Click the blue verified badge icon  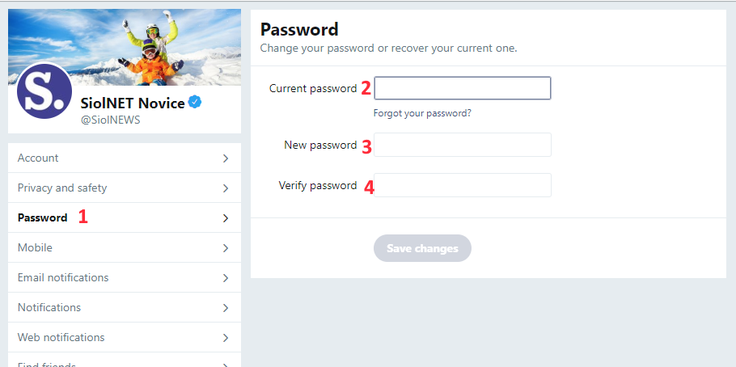tap(195, 102)
